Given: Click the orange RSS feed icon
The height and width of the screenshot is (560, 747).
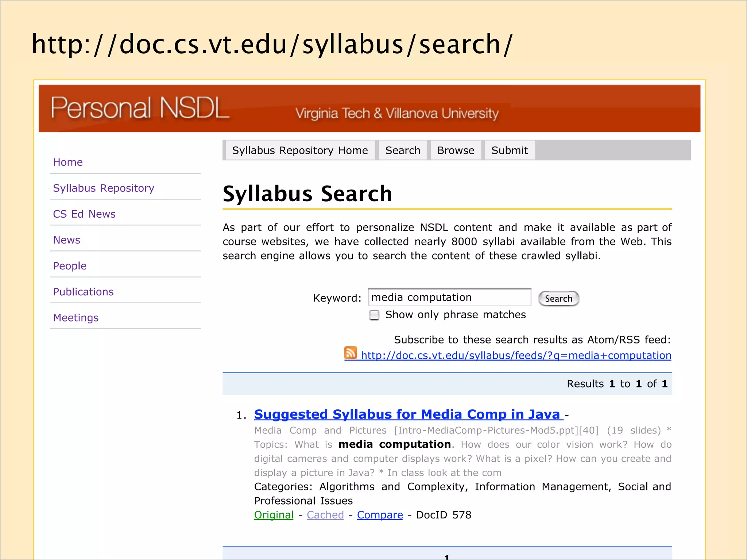Looking at the screenshot, I should point(351,353).
